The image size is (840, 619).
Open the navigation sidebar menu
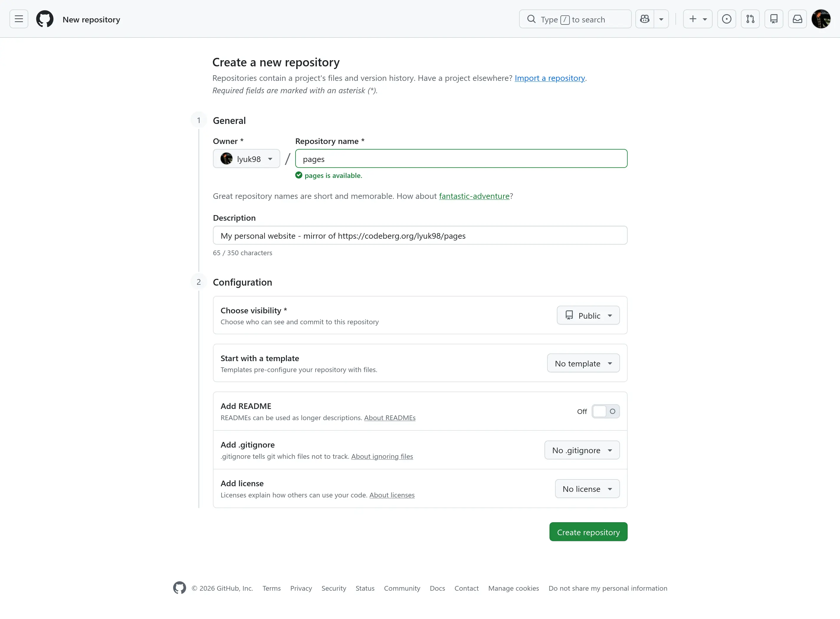point(18,19)
